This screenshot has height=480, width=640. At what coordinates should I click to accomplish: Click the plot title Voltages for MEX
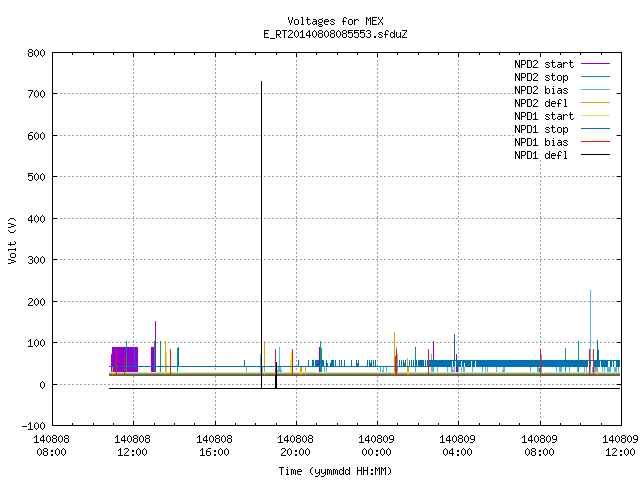(335, 21)
